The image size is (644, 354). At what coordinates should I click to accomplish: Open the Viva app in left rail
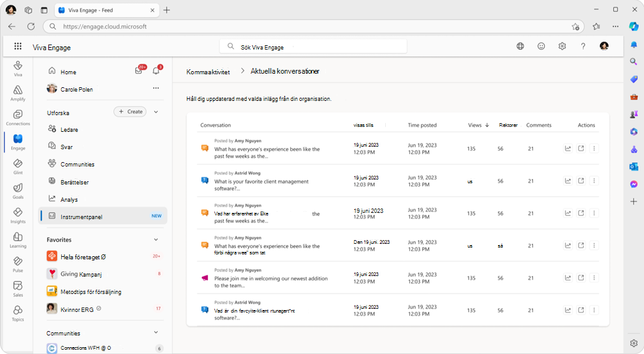18,69
